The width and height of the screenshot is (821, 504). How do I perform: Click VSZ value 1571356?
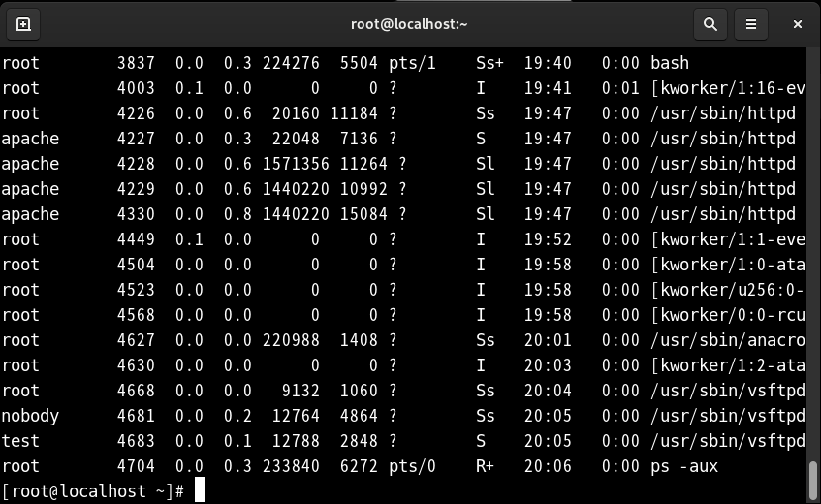point(296,164)
